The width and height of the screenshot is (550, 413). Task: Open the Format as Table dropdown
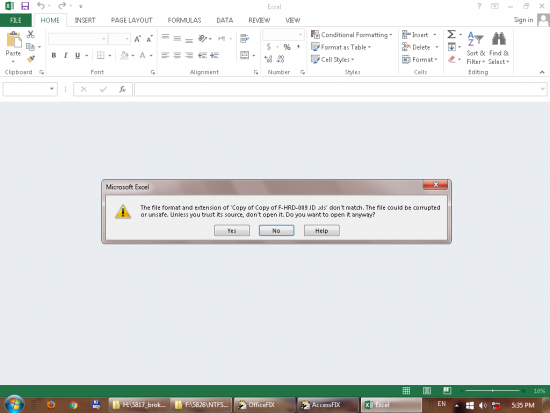pos(341,47)
